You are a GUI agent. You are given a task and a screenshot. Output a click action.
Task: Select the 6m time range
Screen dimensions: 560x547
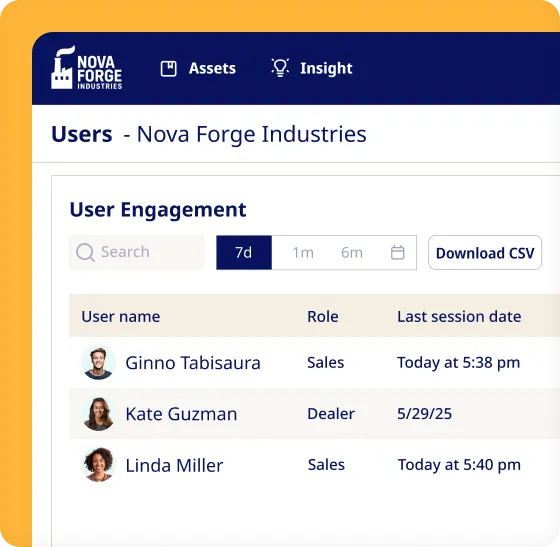pos(352,253)
